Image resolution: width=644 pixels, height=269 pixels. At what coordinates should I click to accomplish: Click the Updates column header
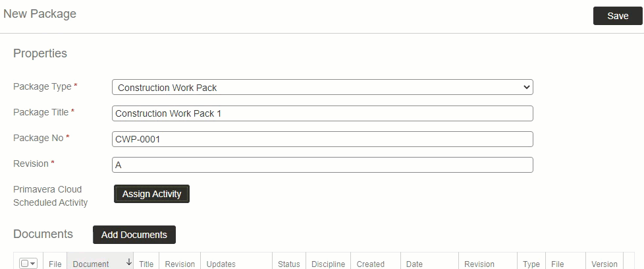[221, 264]
